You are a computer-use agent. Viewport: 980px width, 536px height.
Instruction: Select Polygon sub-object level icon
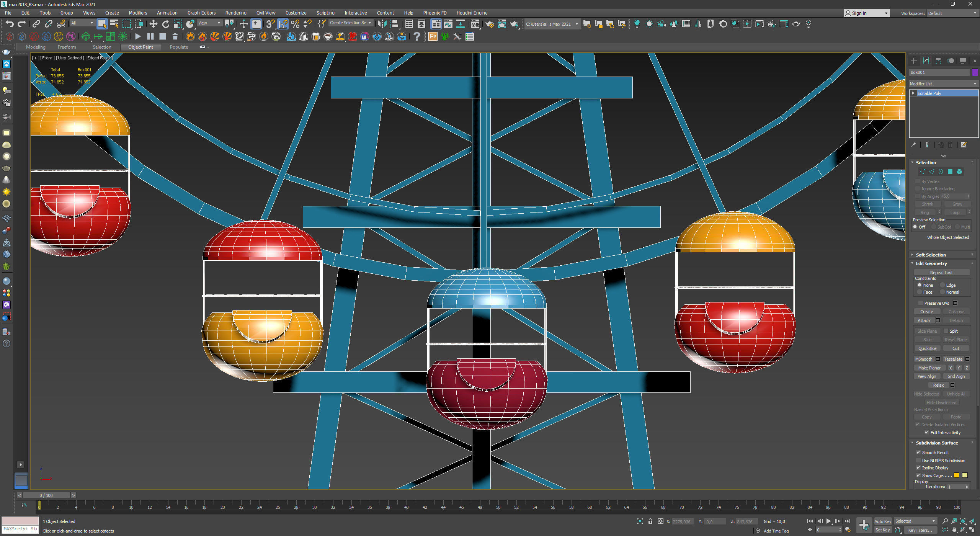[x=950, y=172]
